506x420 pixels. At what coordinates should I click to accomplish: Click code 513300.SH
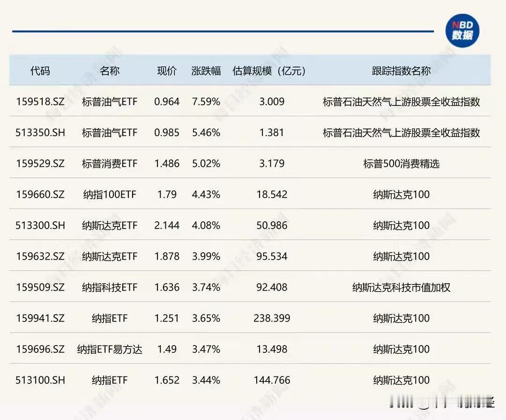40,225
